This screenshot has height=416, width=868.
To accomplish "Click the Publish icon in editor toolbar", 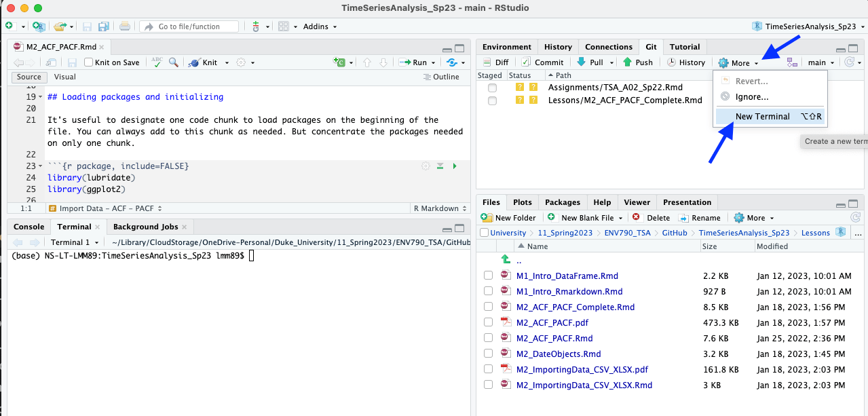I will click(x=451, y=62).
